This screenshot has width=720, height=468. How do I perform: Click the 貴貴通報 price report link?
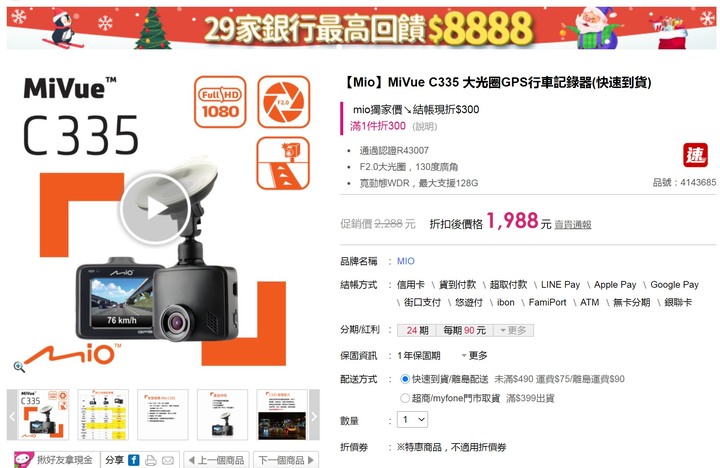[573, 225]
